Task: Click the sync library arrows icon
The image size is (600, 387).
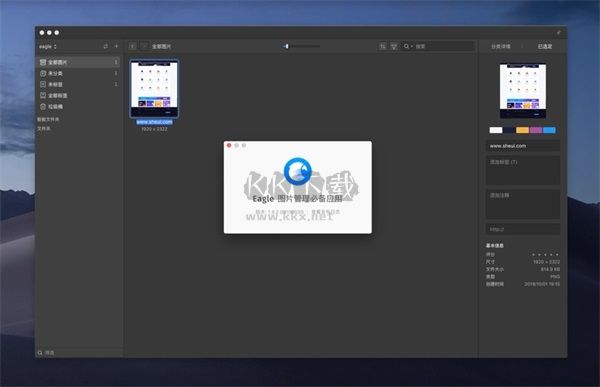Action: click(x=106, y=46)
